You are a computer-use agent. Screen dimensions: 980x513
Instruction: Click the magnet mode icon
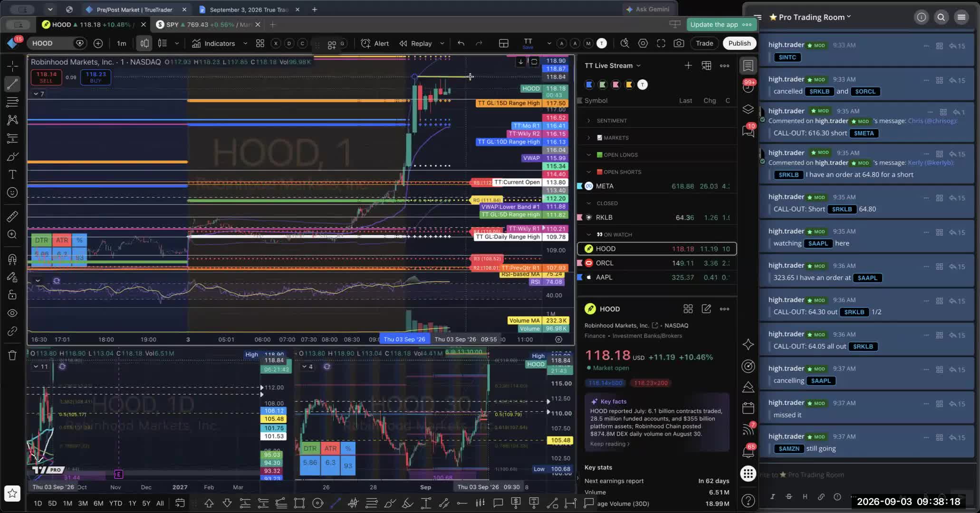click(12, 259)
